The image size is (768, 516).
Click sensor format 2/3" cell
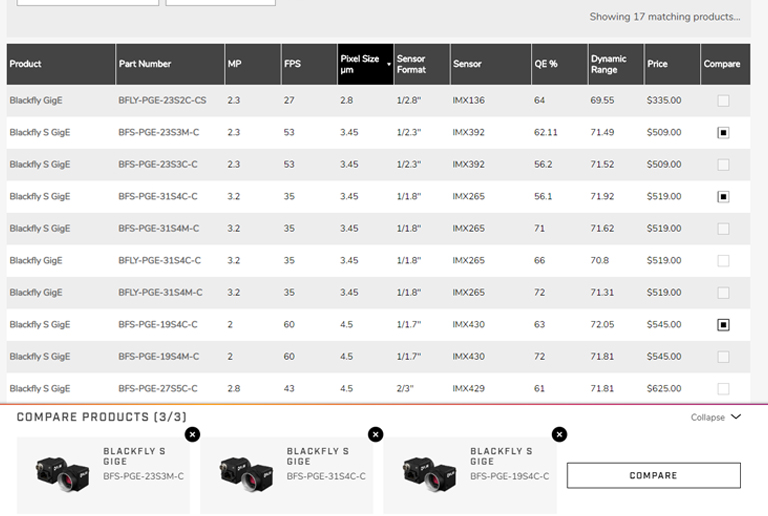pyautogui.click(x=405, y=388)
